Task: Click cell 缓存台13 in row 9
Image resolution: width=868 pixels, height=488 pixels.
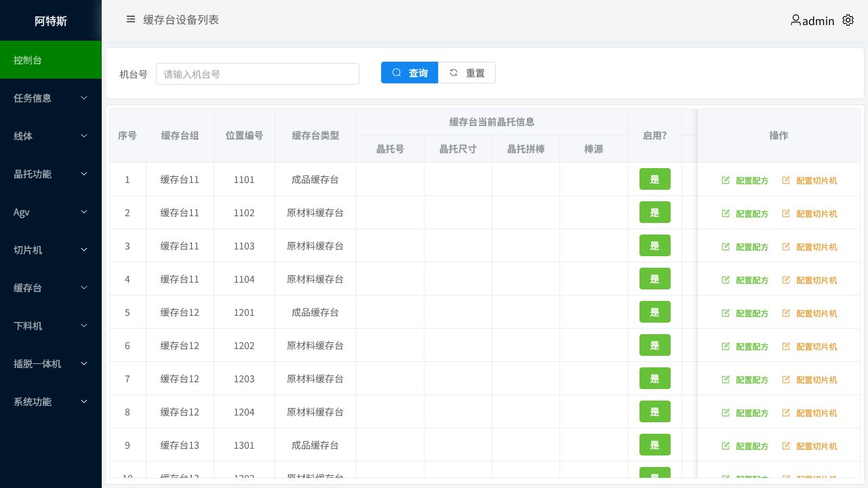Action: click(180, 445)
